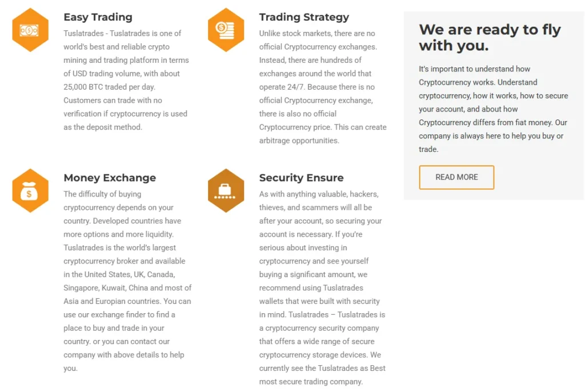The height and width of the screenshot is (392, 585).
Task: Click the Security Ensure briefcase icon
Action: [x=226, y=191]
